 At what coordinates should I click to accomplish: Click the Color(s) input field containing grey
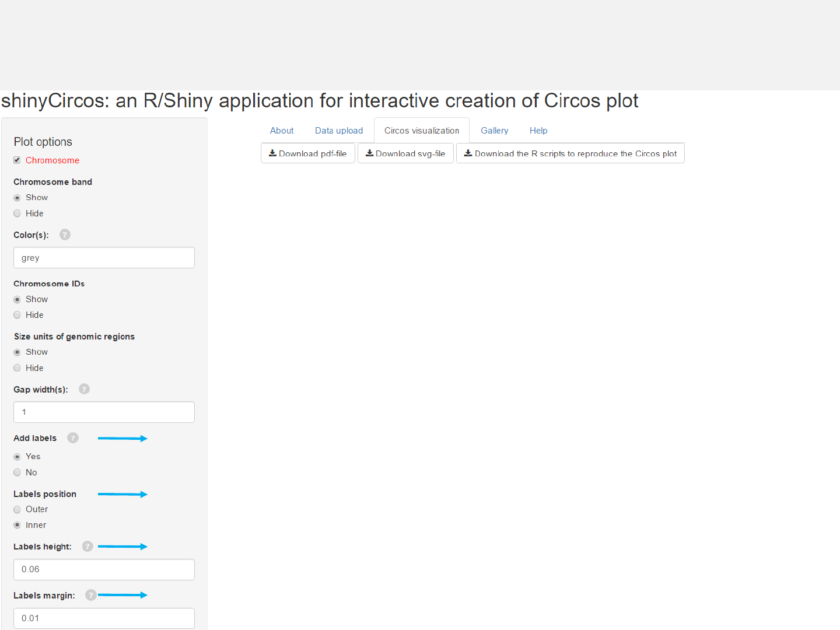(104, 258)
